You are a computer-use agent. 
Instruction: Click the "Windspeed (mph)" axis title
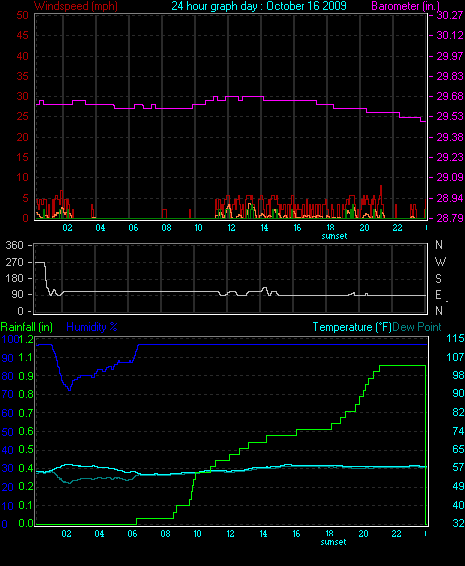coord(75,6)
